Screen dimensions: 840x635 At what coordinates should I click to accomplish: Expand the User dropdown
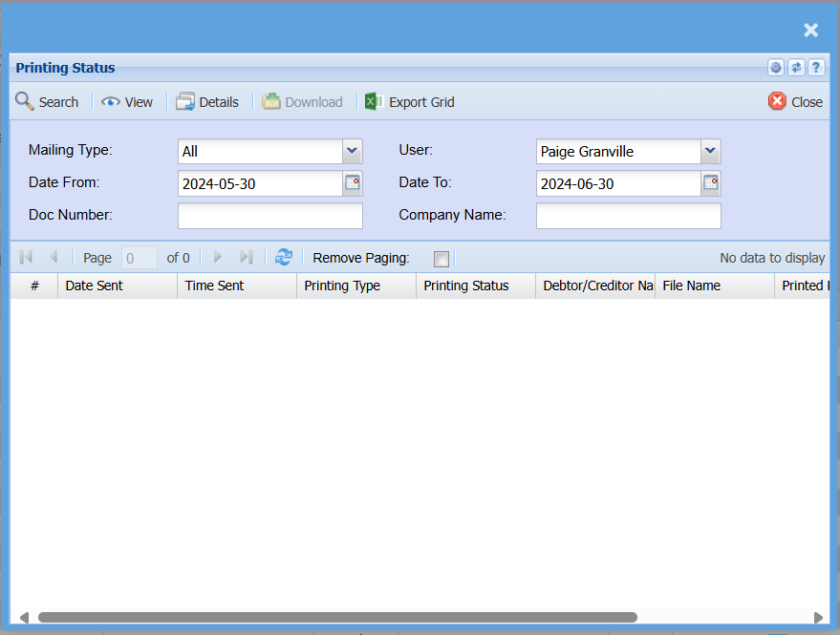coord(710,151)
